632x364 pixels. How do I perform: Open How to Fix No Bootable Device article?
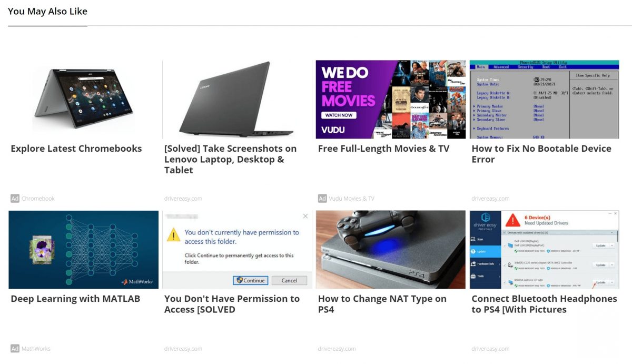pyautogui.click(x=541, y=154)
